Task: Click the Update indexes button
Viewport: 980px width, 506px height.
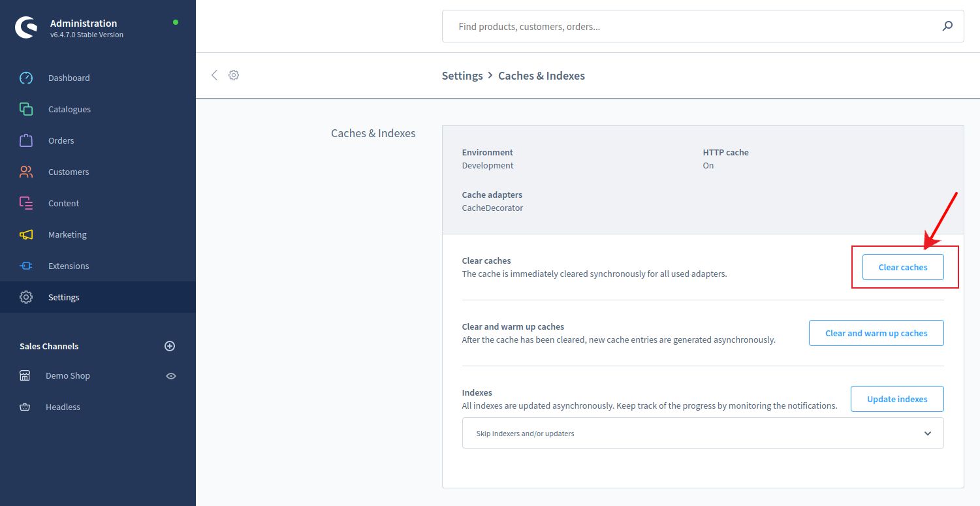Action: (896, 399)
